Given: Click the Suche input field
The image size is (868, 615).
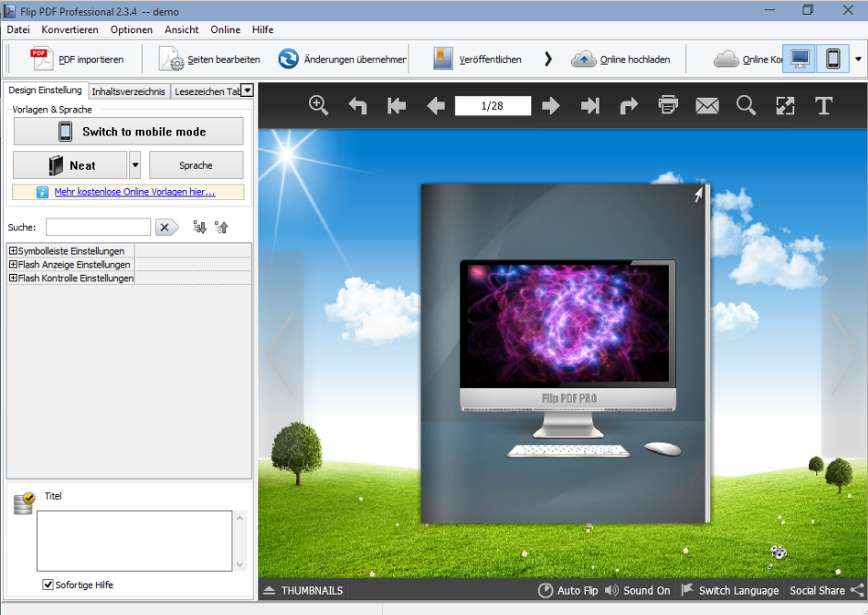Looking at the screenshot, I should [99, 227].
